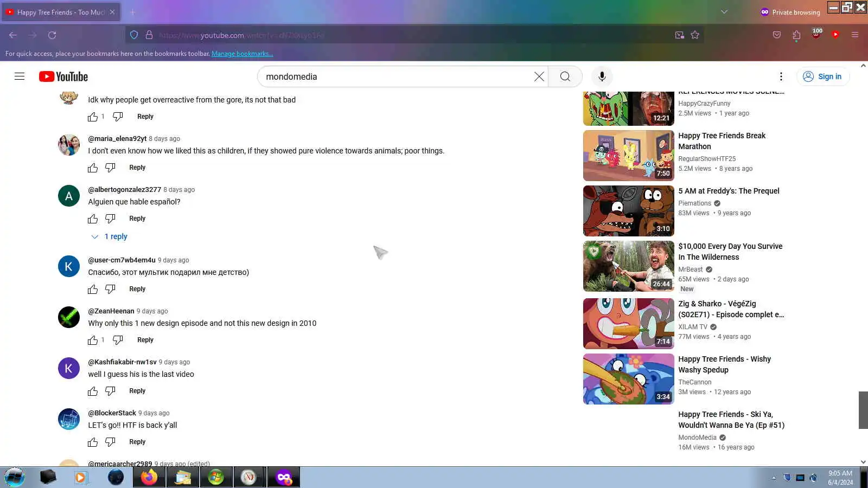
Task: Open the Wishy Washy Spedup thumbnail
Action: click(x=628, y=379)
